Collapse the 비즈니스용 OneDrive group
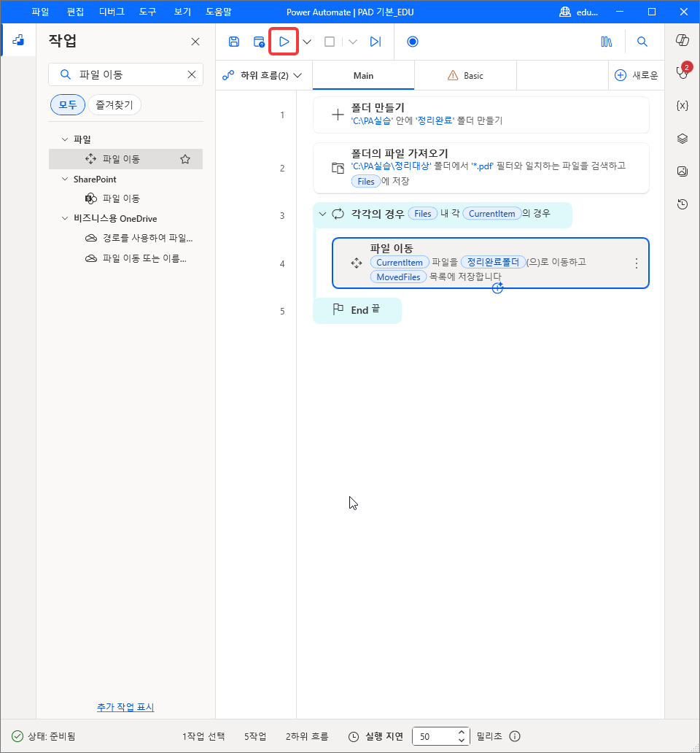The width and height of the screenshot is (700, 753). pyautogui.click(x=65, y=218)
